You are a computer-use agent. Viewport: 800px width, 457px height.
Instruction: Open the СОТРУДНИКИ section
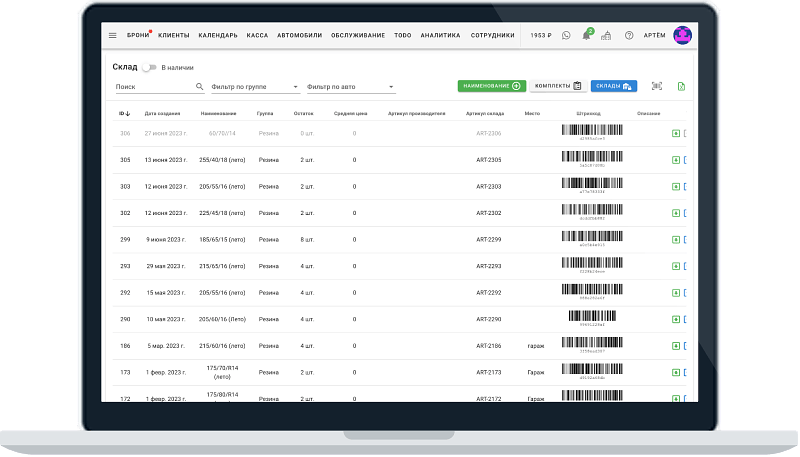pos(492,35)
